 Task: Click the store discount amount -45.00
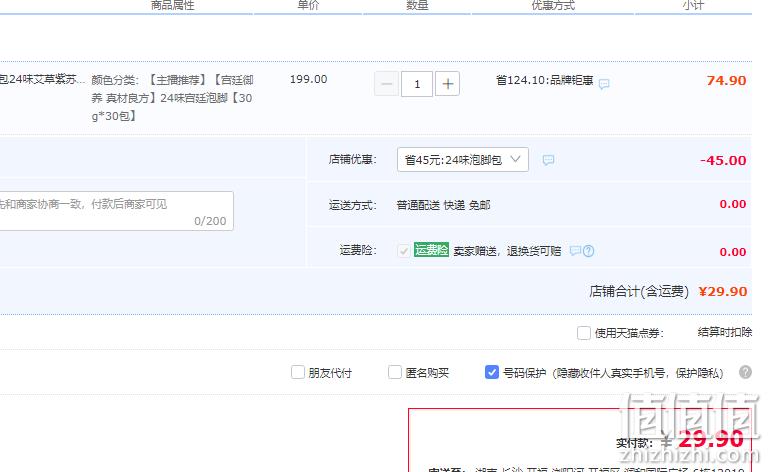point(723,160)
